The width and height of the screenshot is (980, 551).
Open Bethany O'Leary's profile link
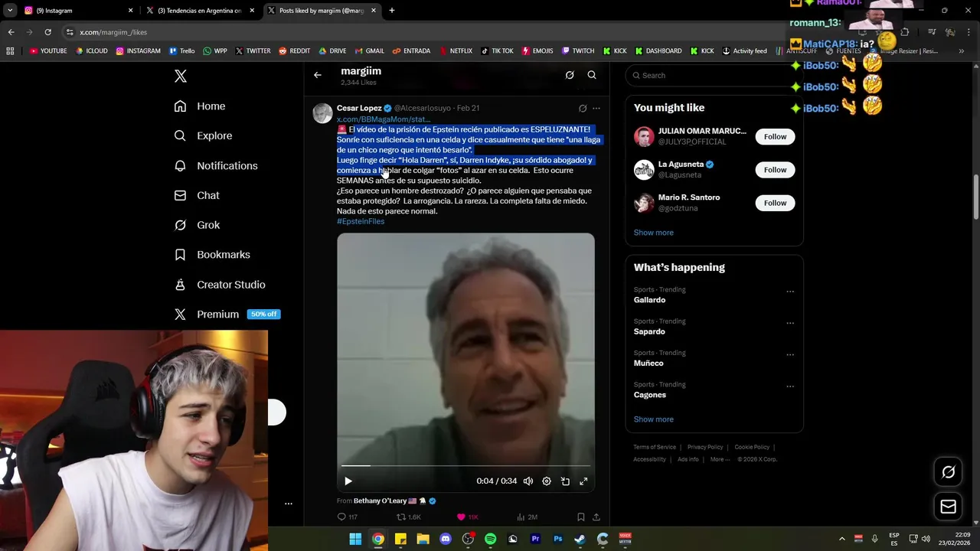pos(380,501)
